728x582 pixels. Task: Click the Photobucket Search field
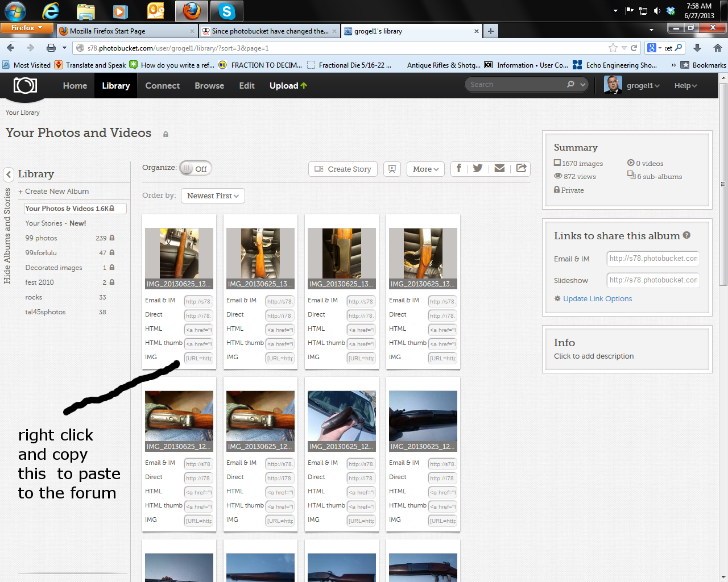click(515, 85)
